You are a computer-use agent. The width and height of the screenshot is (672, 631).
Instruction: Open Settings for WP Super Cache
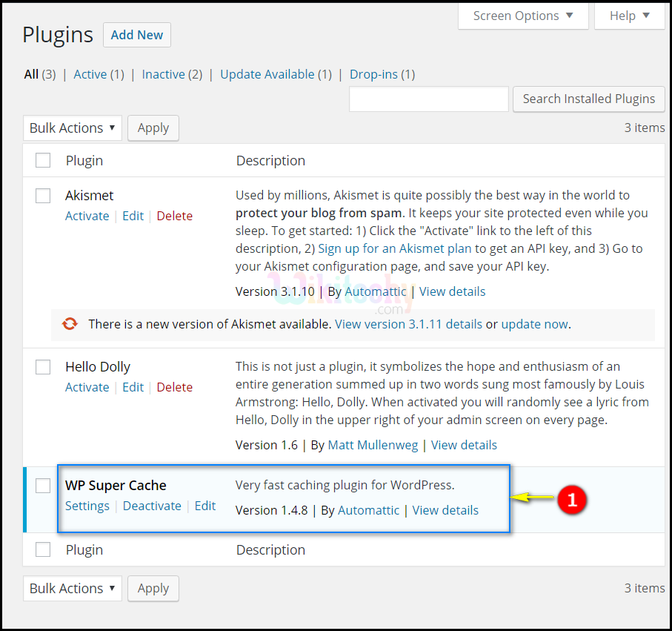pos(87,506)
